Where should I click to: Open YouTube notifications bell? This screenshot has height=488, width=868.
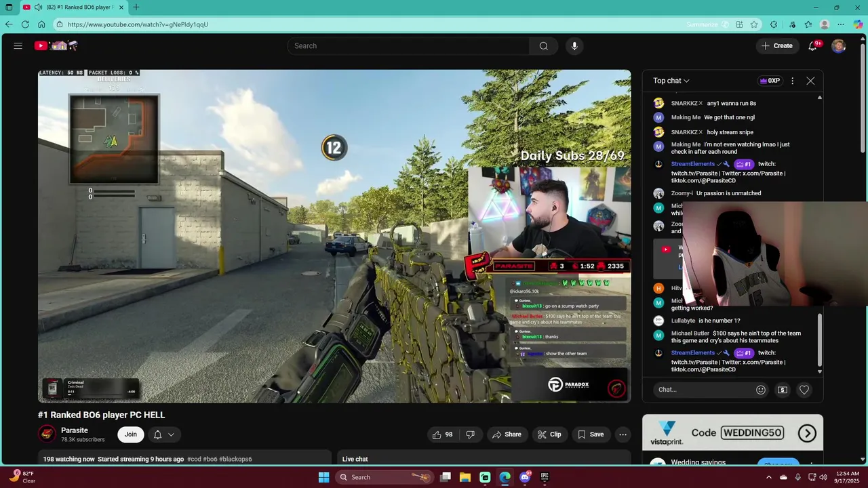812,46
